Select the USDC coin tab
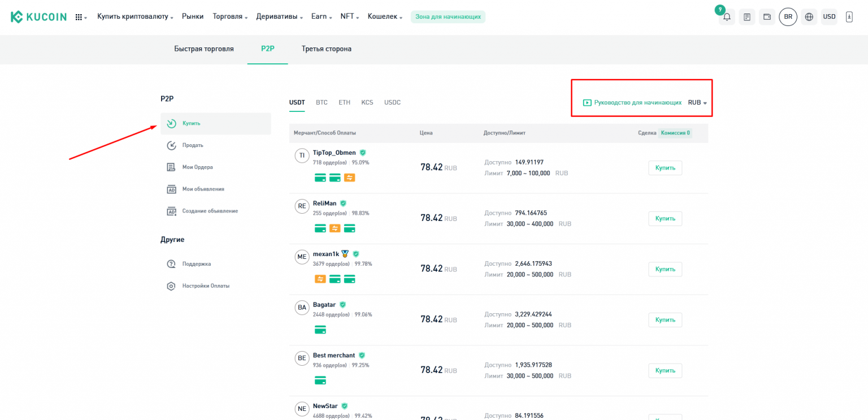This screenshot has width=868, height=420. click(392, 102)
